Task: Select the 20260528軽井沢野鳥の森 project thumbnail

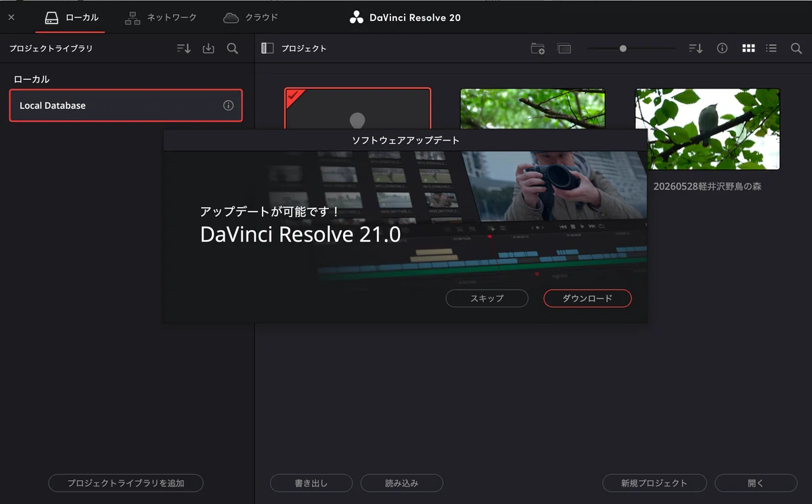Action: point(707,129)
